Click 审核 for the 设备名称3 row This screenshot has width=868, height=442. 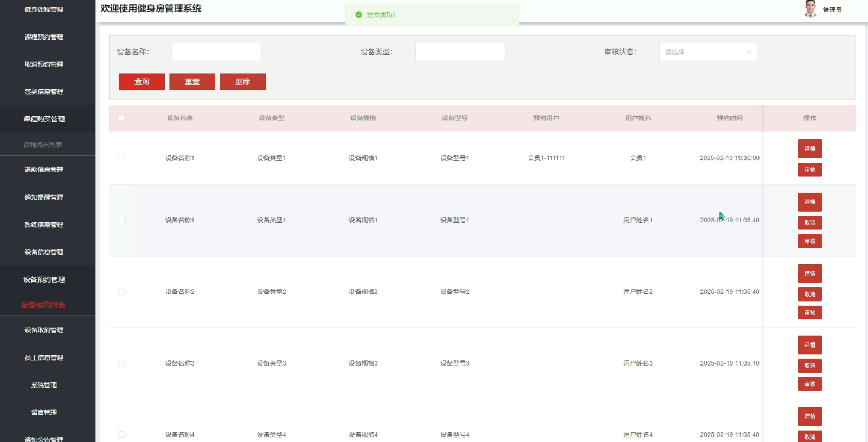pyautogui.click(x=809, y=384)
